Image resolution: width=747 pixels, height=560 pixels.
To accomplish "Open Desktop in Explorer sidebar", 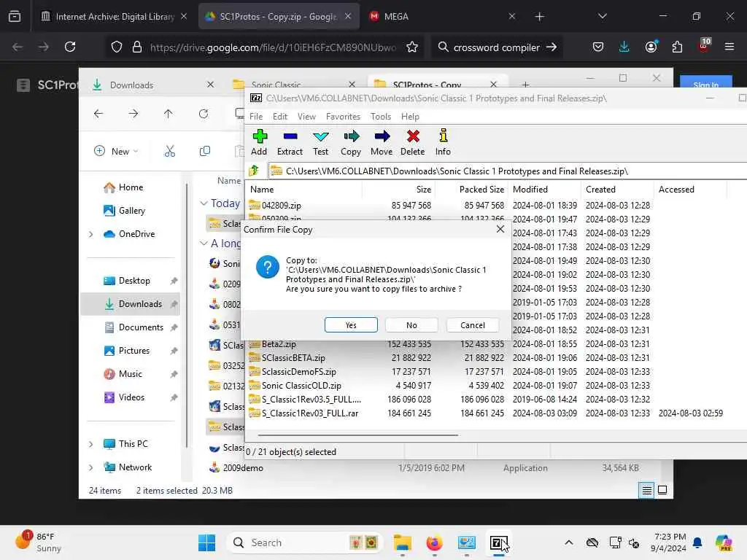I will [x=127, y=281].
